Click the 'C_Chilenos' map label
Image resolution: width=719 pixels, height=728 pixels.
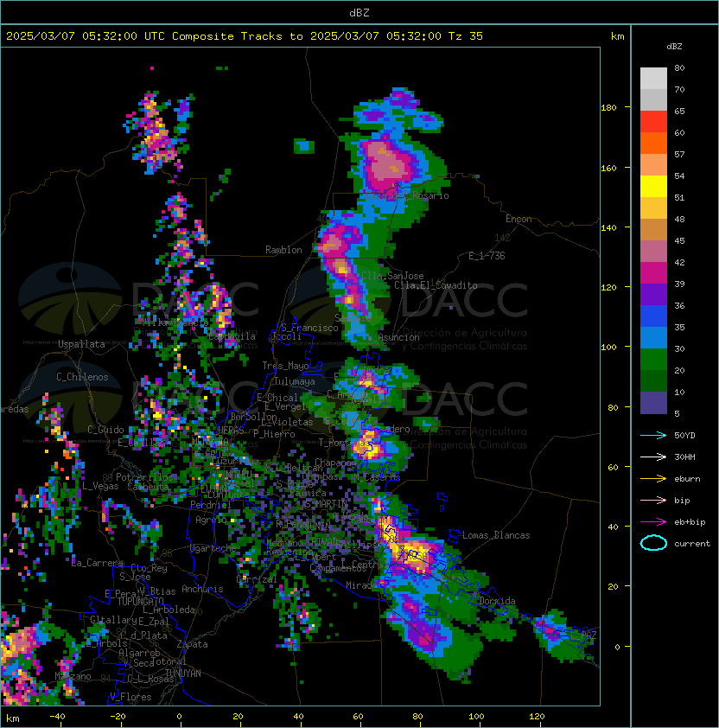(x=82, y=377)
